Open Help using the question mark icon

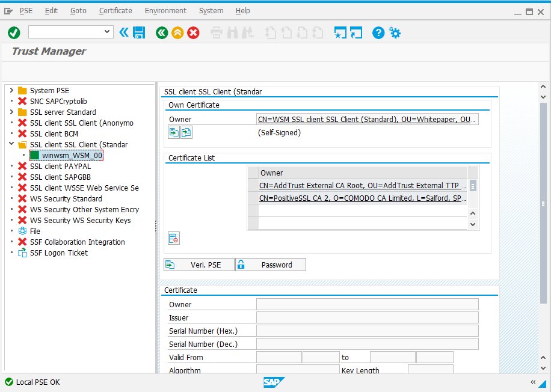378,33
